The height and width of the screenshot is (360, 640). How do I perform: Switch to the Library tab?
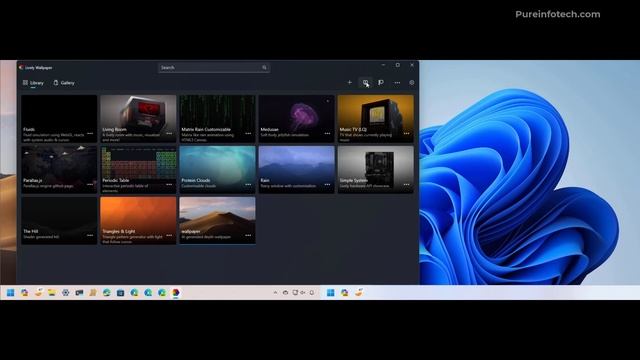(33, 83)
